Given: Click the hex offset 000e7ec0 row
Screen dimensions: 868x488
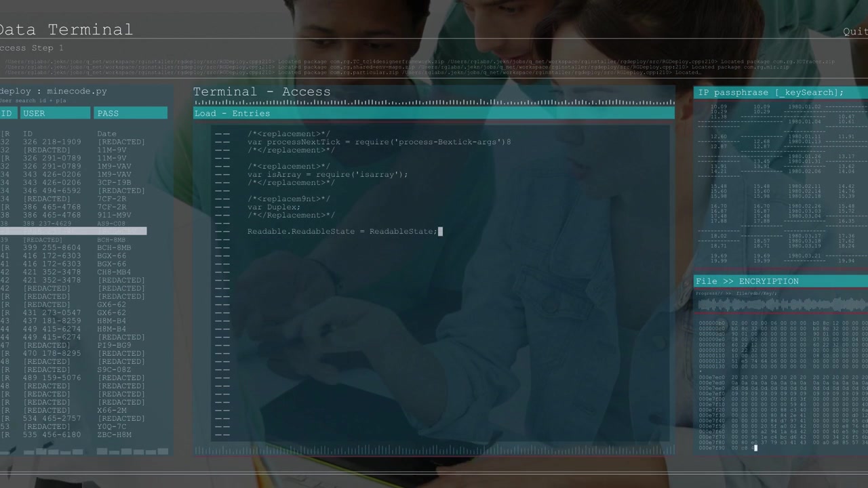Looking at the screenshot, I should pyautogui.click(x=783, y=378).
